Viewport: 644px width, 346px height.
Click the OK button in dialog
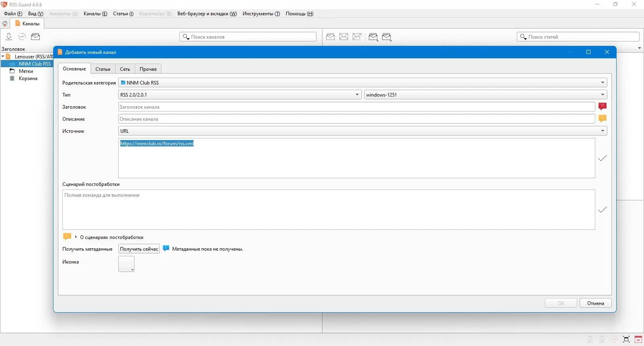coord(561,303)
